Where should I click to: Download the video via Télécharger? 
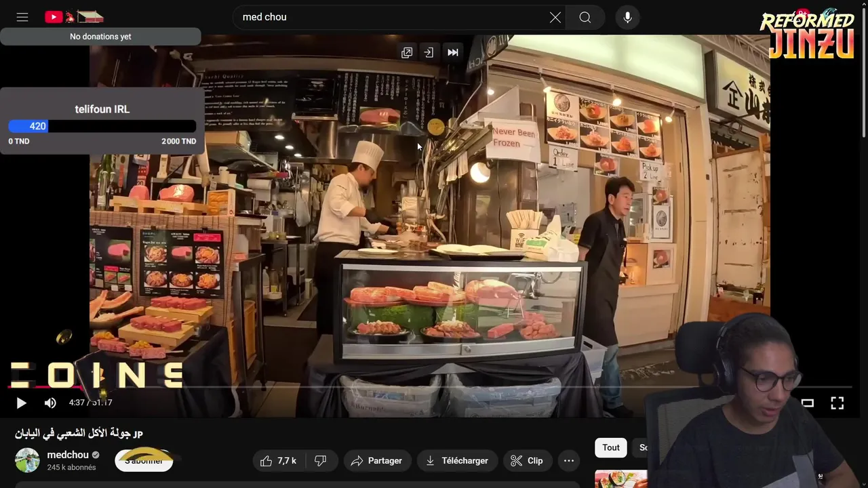[457, 461]
